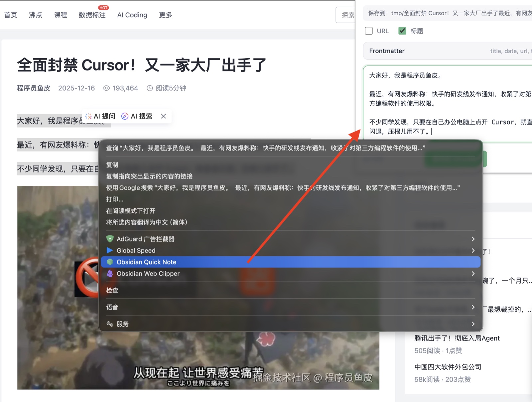This screenshot has height=402, width=532.
Task: Click the 保存到 path field in note panel
Action: pos(448,13)
